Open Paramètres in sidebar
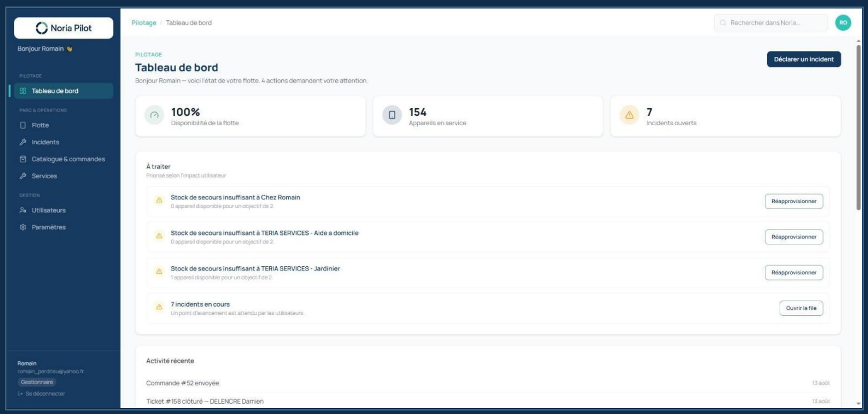 pyautogui.click(x=63, y=227)
